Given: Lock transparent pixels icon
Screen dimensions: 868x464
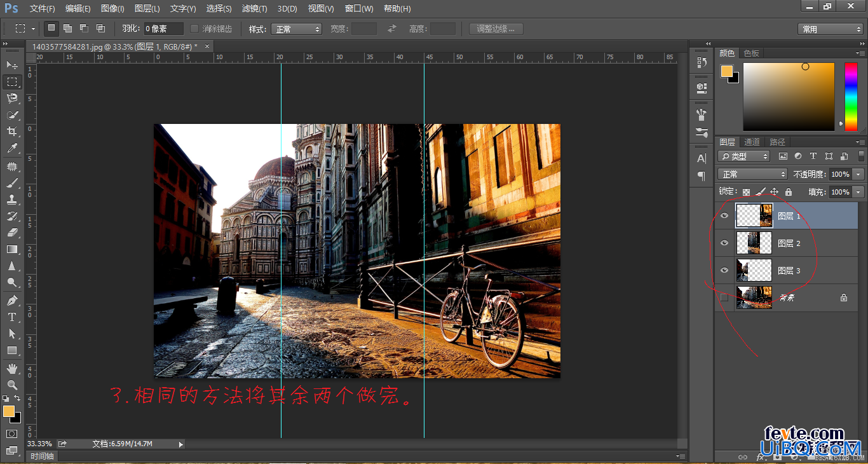Looking at the screenshot, I should [x=747, y=192].
